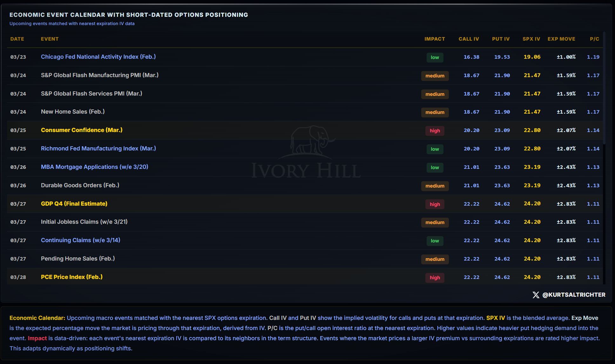Screen dimensions: 615x364
Task: Click the EXP MOVE column header
Action: (561, 39)
